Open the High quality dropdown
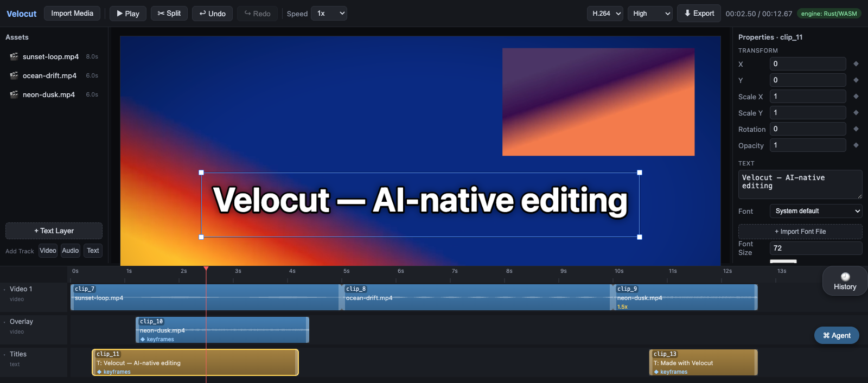 [650, 14]
